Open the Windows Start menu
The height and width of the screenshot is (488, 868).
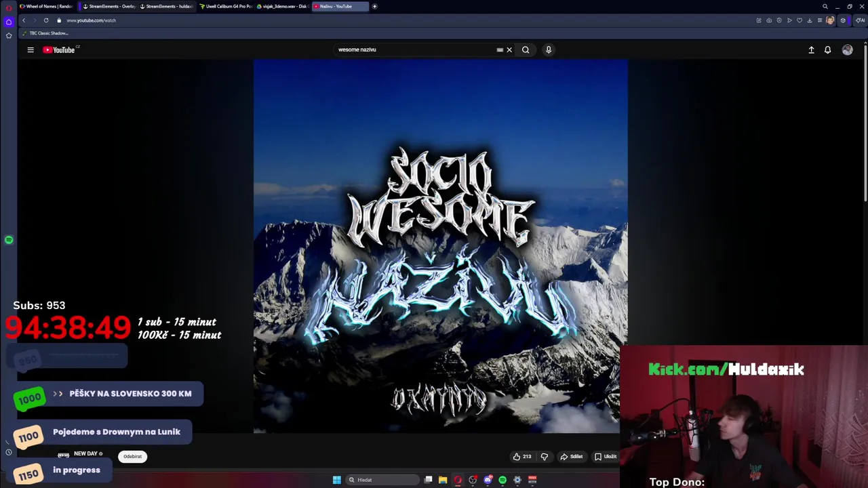point(337,480)
